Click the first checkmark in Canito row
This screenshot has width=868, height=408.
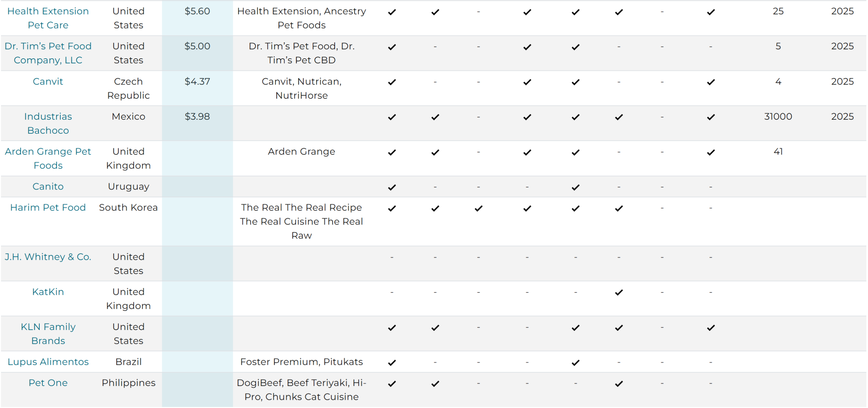pos(392,188)
